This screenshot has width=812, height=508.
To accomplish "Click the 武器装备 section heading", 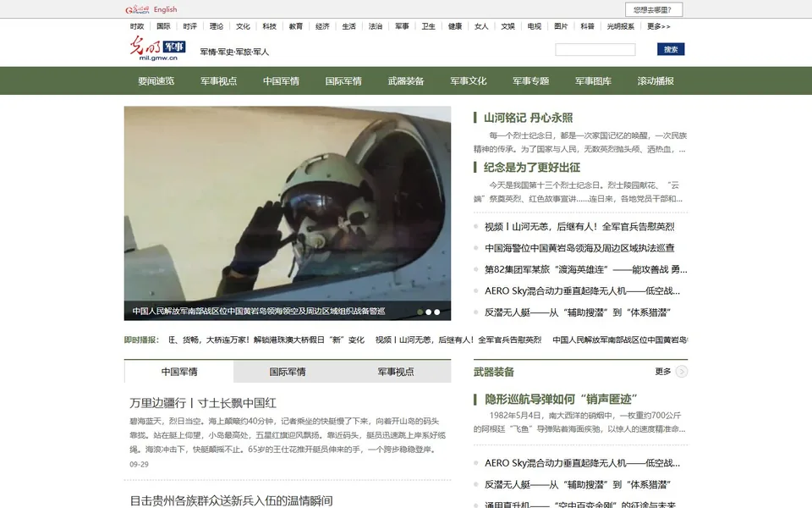I will tap(493, 372).
